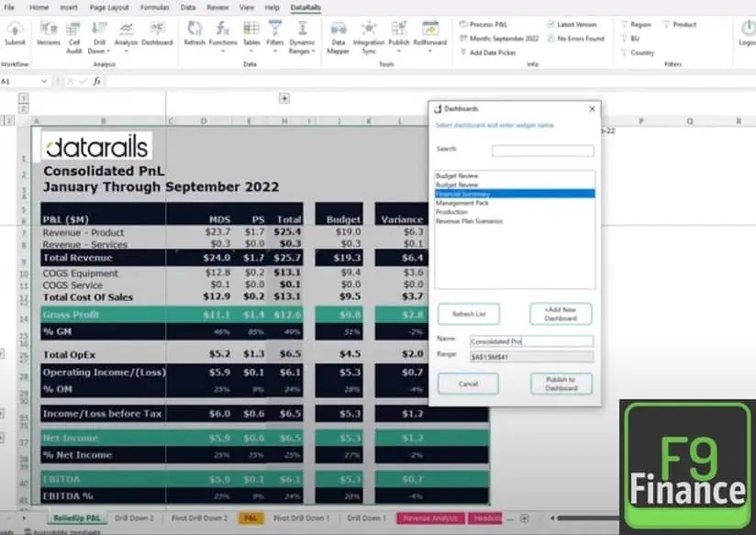Select the Dashboard icon in Analysis group
The image size is (756, 535).
[x=156, y=28]
